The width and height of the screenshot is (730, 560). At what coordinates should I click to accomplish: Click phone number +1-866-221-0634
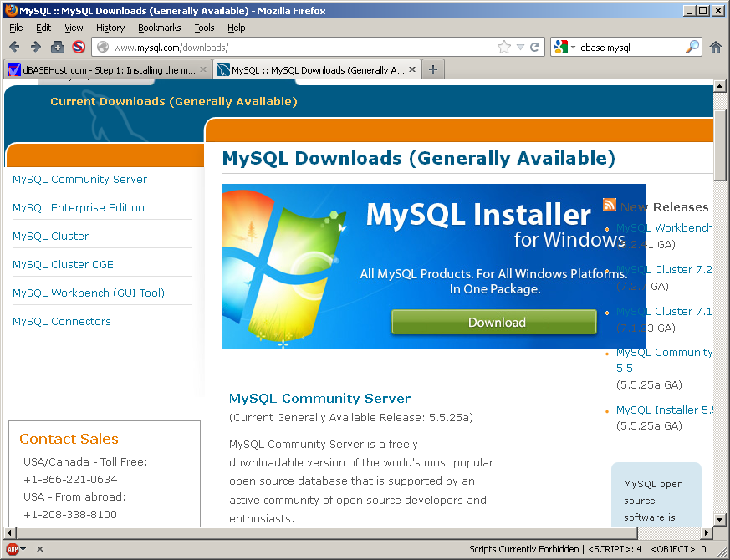[70, 480]
